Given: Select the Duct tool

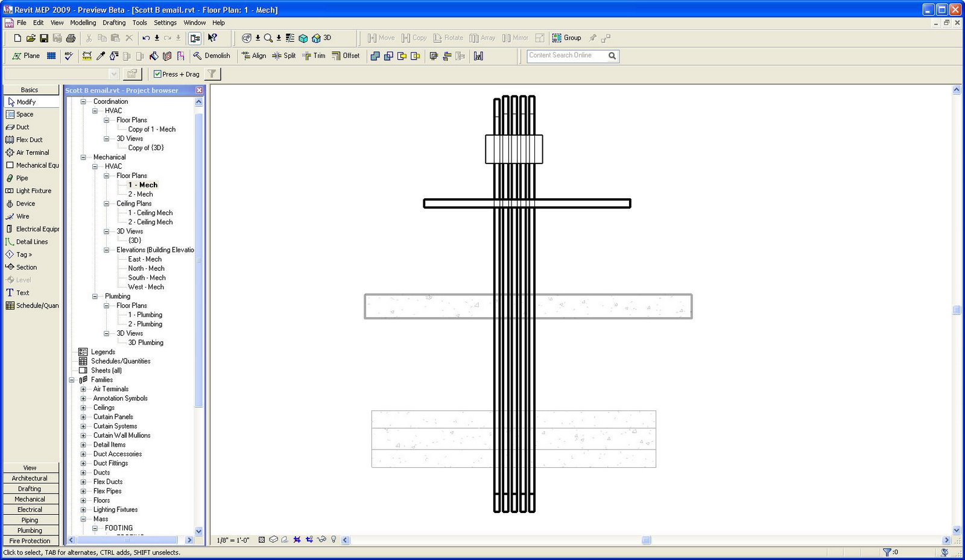Looking at the screenshot, I should pyautogui.click(x=18, y=127).
